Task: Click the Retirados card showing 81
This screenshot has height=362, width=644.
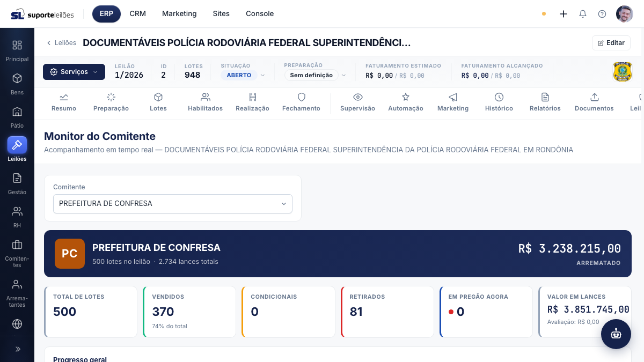Action: (x=387, y=312)
